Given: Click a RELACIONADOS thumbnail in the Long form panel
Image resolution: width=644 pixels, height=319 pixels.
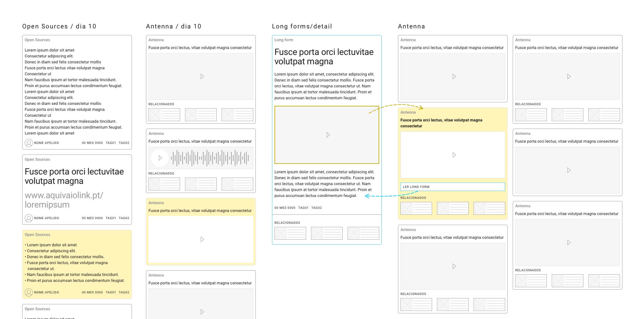Looking at the screenshot, I should [290, 233].
